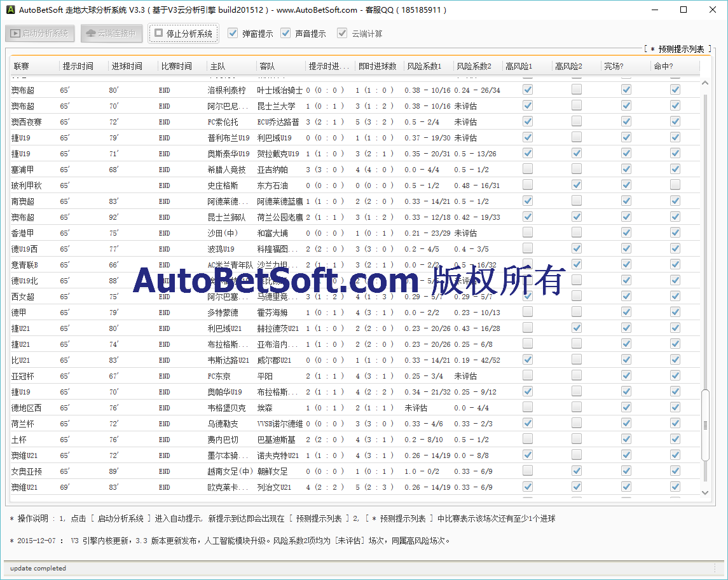
Task: Sort by the 高风险2 column header
Action: point(576,66)
